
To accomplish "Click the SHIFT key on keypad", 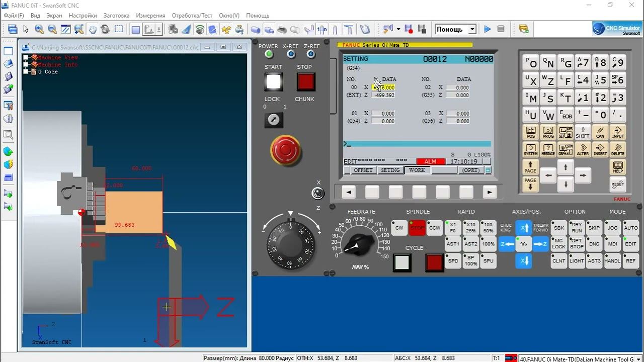I will pos(583,132).
